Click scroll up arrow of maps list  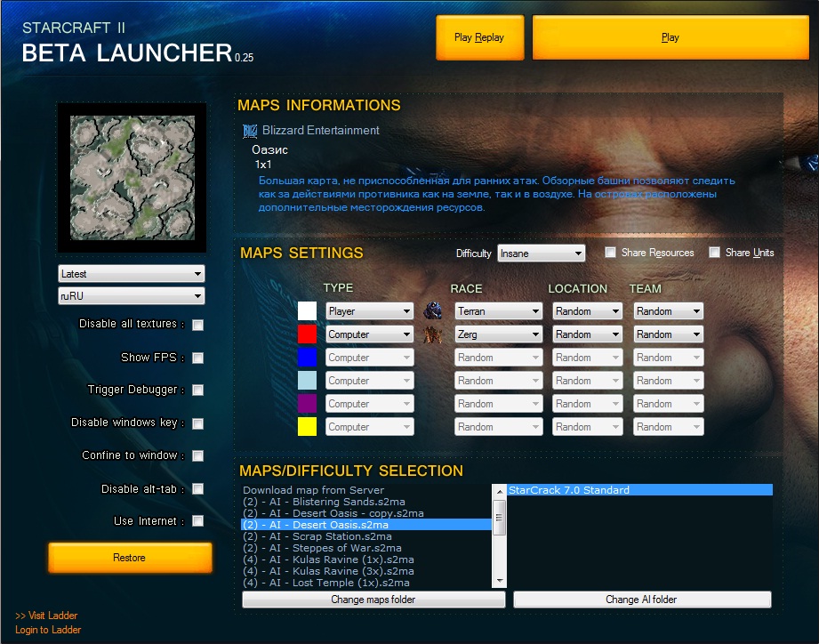coord(500,491)
